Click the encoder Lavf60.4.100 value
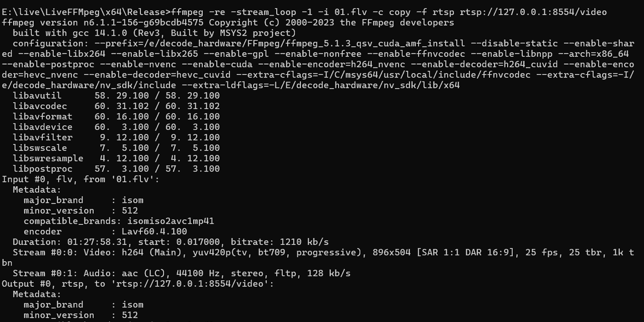Viewport: 644px width, 322px height. pyautogui.click(x=154, y=231)
